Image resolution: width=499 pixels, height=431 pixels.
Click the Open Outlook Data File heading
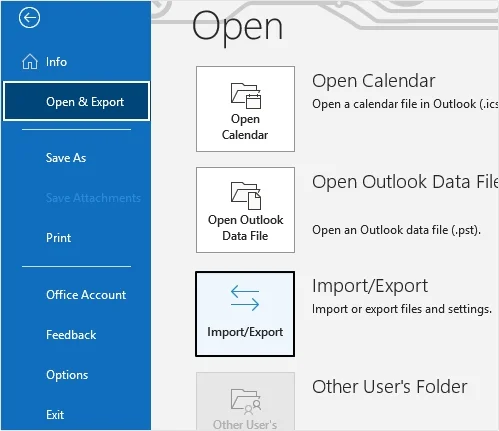(x=405, y=182)
